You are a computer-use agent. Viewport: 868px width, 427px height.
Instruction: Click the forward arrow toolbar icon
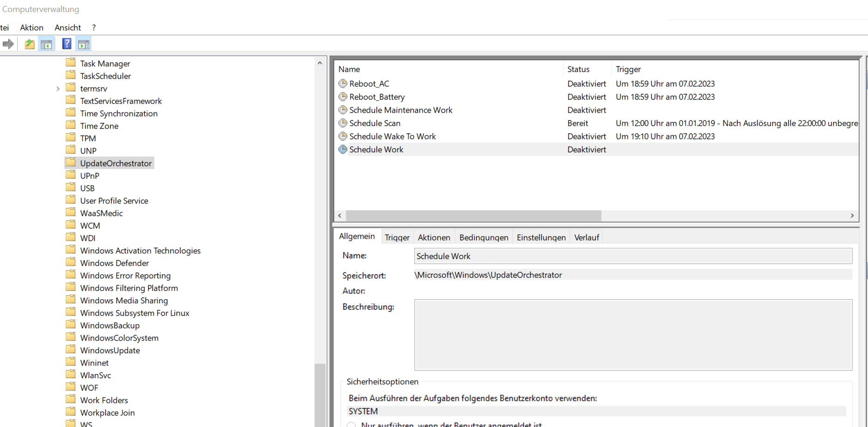(x=8, y=44)
